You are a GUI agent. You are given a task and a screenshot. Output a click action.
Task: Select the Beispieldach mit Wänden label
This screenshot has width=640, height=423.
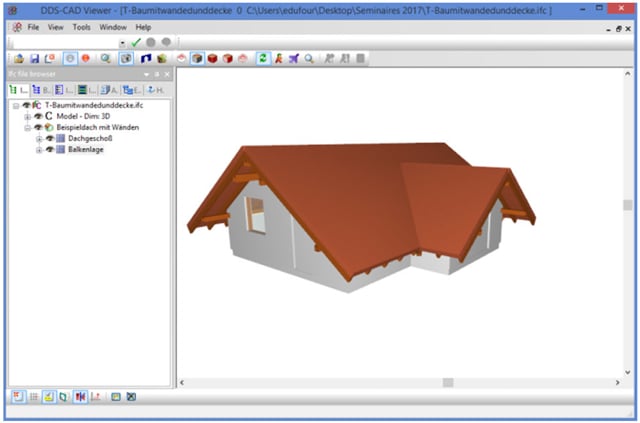pos(98,127)
